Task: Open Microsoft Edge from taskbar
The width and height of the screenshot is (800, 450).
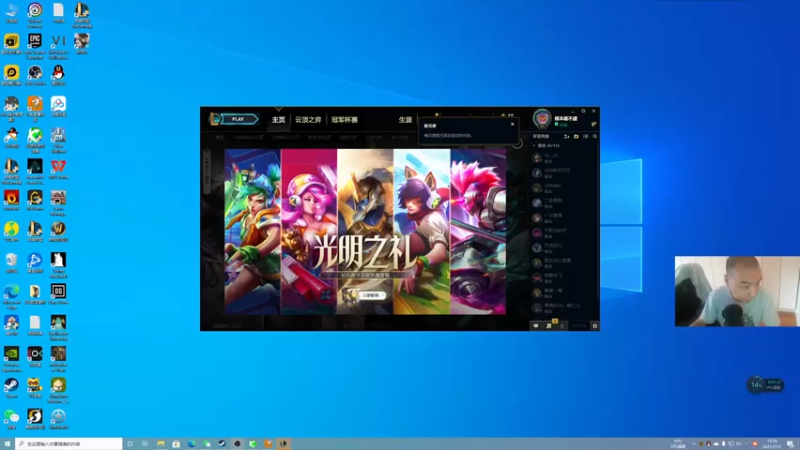Action: (x=191, y=444)
